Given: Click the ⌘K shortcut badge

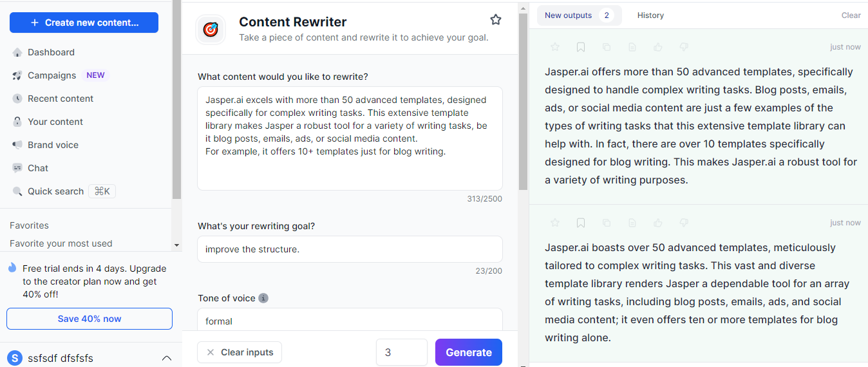Looking at the screenshot, I should (x=102, y=191).
